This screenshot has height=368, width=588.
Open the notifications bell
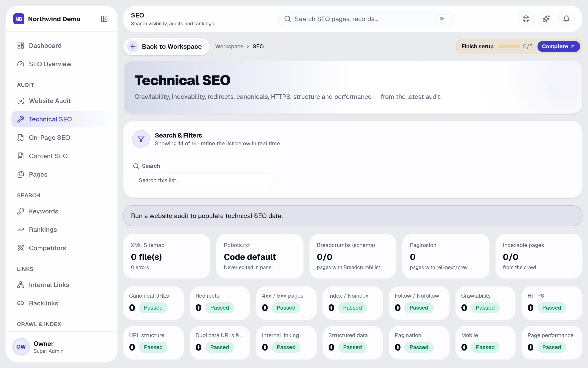tap(566, 19)
